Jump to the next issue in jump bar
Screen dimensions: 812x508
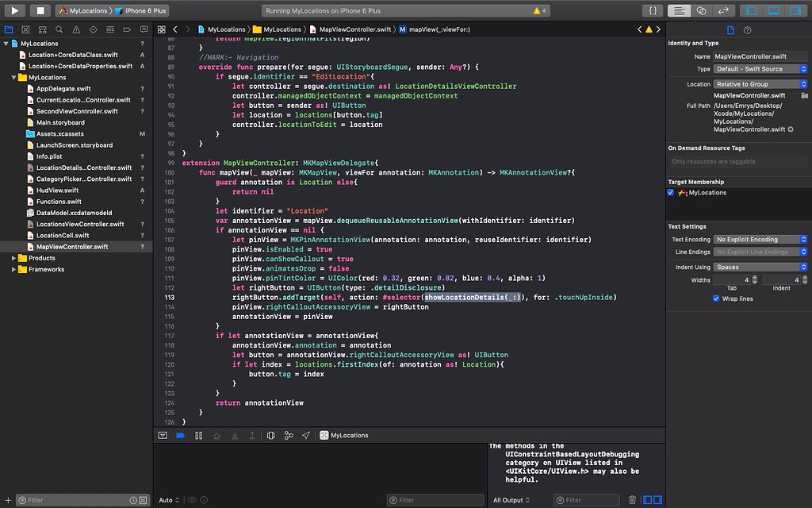[658, 29]
